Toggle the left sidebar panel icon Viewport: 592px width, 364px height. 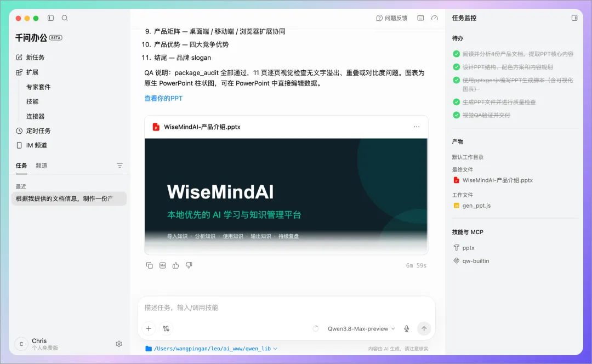(x=50, y=18)
